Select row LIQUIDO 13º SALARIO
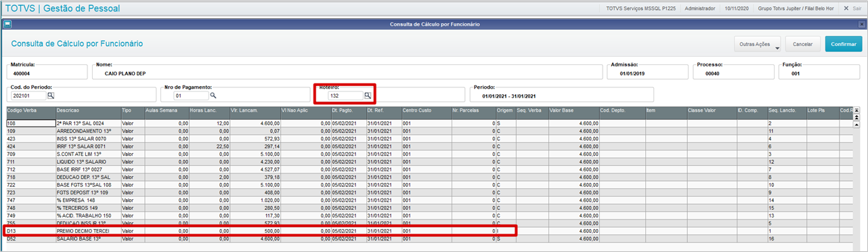868x252 pixels. click(429, 161)
